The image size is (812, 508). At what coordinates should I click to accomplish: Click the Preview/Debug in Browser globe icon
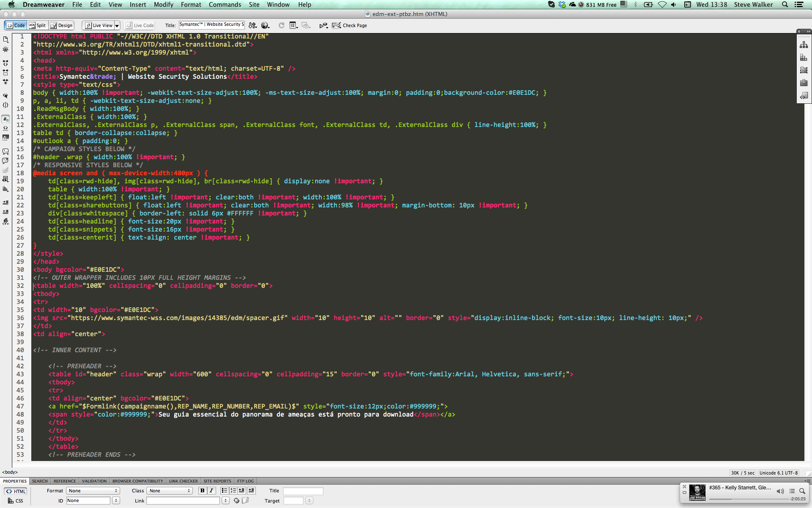pyautogui.click(x=264, y=25)
